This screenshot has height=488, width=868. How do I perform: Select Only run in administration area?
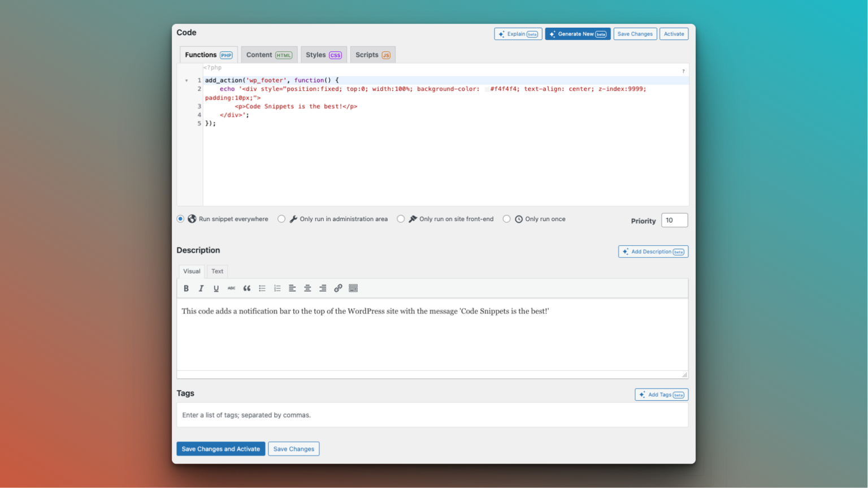[281, 219]
